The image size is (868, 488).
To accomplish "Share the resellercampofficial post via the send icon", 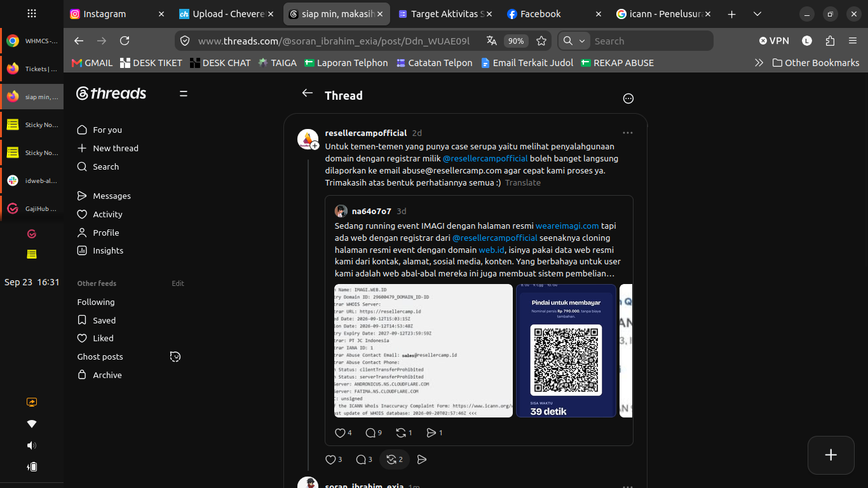I will tap(422, 459).
